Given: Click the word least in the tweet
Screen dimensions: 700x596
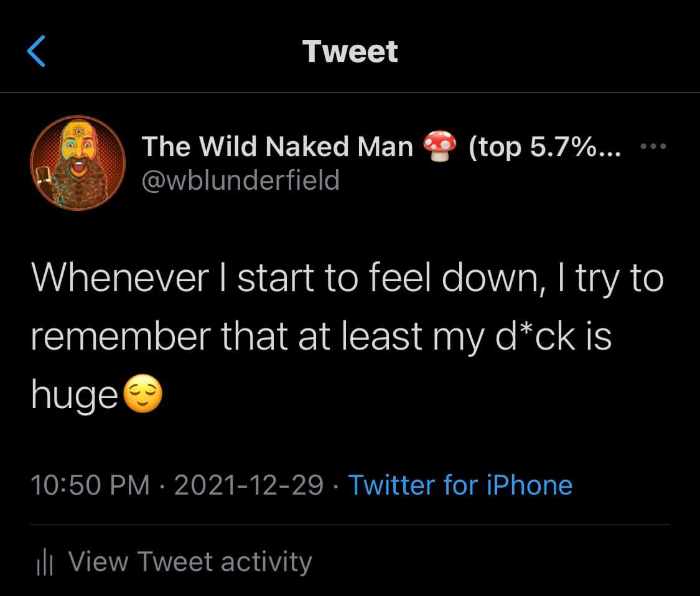Looking at the screenshot, I should 373,337.
